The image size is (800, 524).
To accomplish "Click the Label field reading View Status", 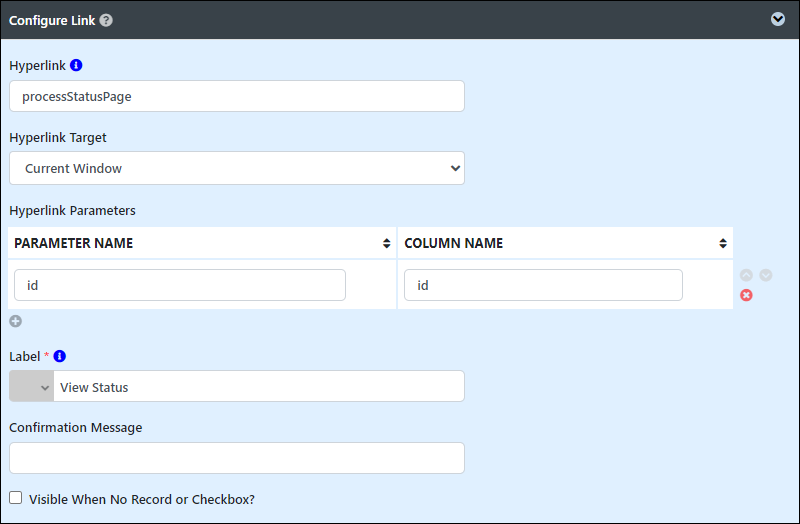I will pos(259,386).
